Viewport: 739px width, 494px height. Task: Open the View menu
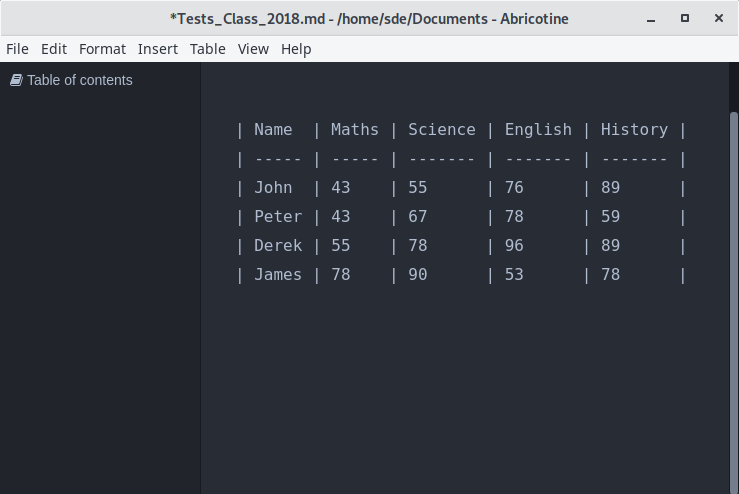(x=253, y=49)
